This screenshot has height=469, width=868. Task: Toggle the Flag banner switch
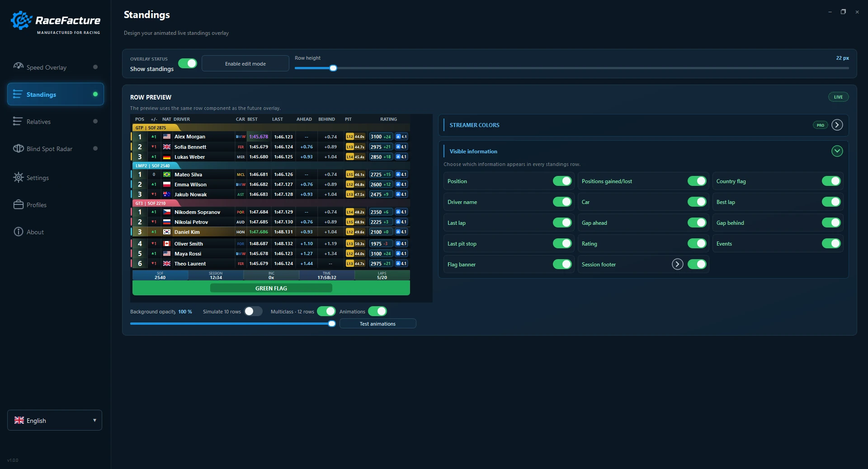pos(562,264)
